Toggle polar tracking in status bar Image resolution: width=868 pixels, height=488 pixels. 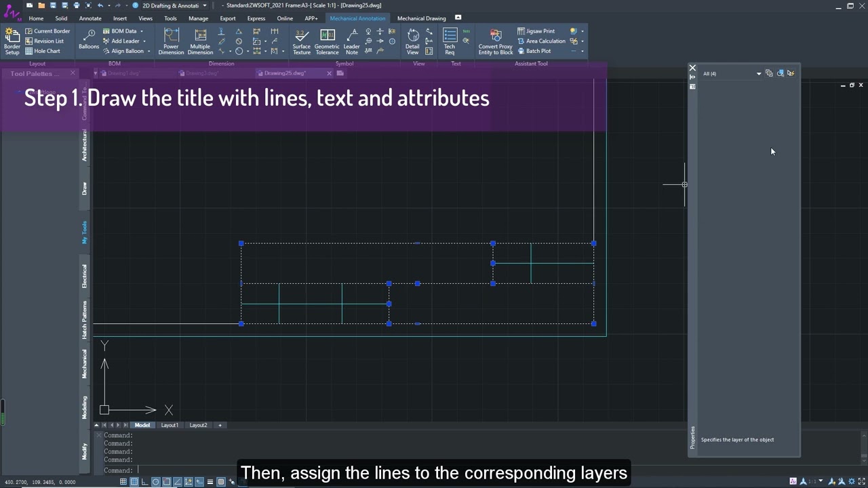click(156, 482)
